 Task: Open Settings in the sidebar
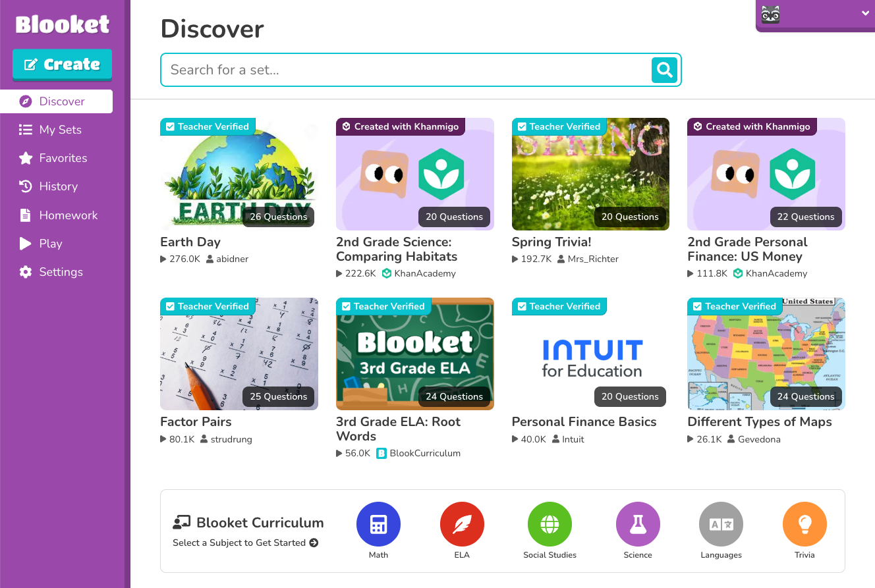pyautogui.click(x=56, y=272)
